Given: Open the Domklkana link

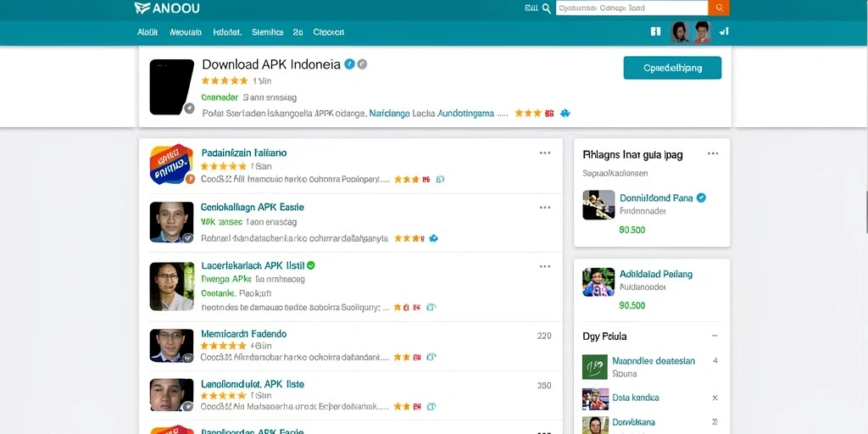Looking at the screenshot, I should pos(634,422).
